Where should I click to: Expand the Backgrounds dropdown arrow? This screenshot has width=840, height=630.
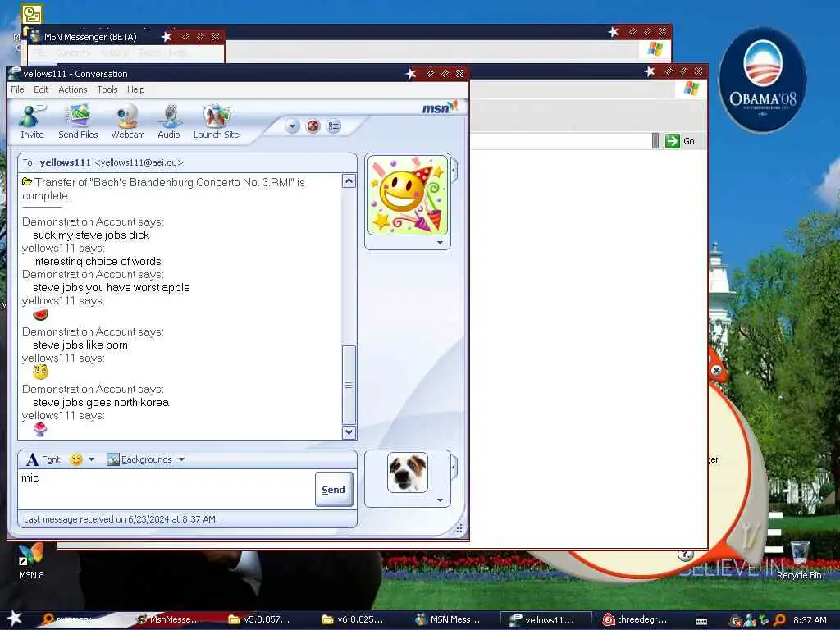[181, 459]
